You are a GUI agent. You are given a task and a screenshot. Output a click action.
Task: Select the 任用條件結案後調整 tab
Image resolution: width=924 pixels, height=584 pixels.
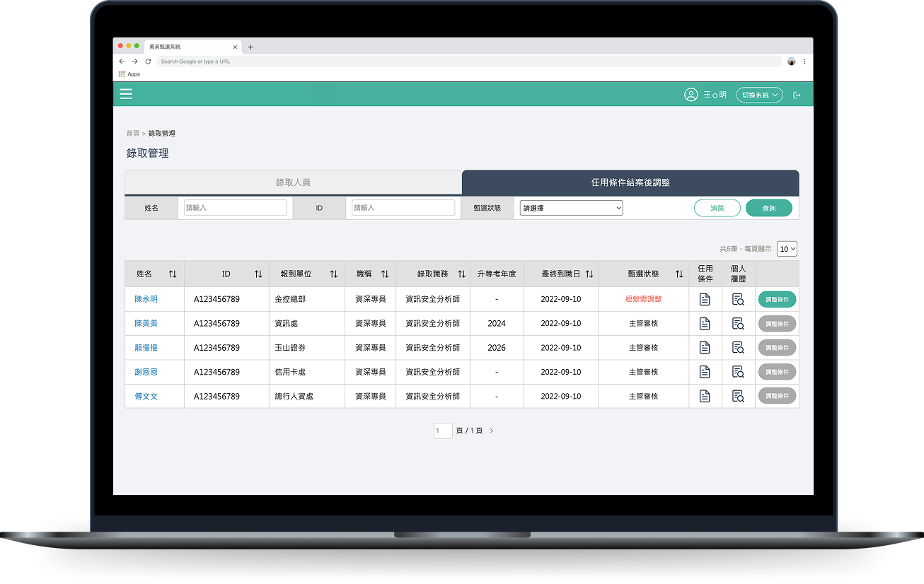click(x=630, y=182)
